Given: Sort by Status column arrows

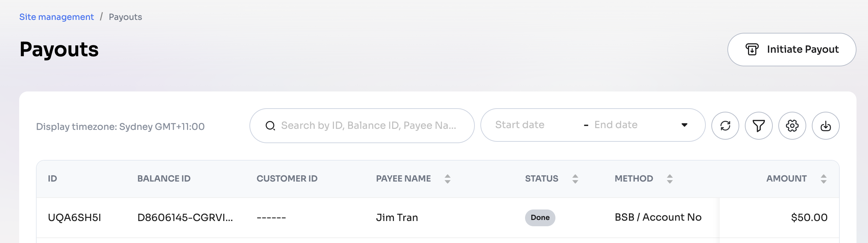Looking at the screenshot, I should (575, 179).
